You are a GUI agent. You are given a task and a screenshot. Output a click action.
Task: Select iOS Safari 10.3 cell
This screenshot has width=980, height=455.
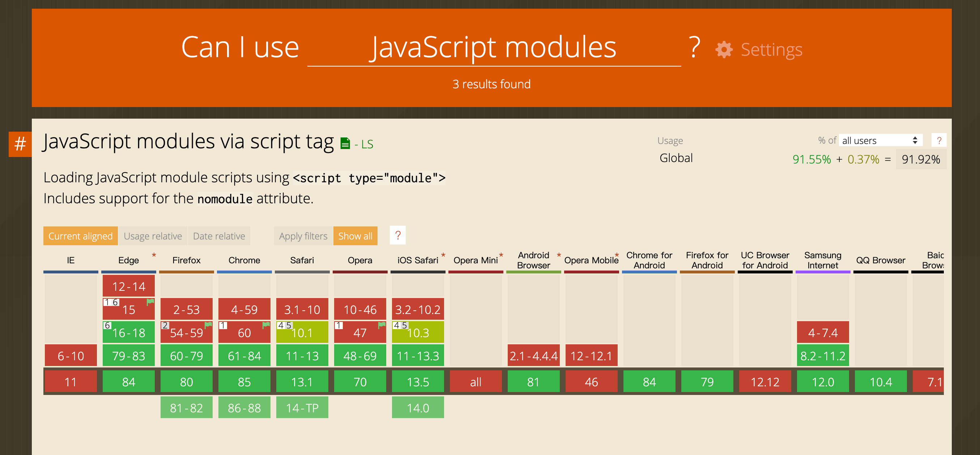(x=418, y=332)
